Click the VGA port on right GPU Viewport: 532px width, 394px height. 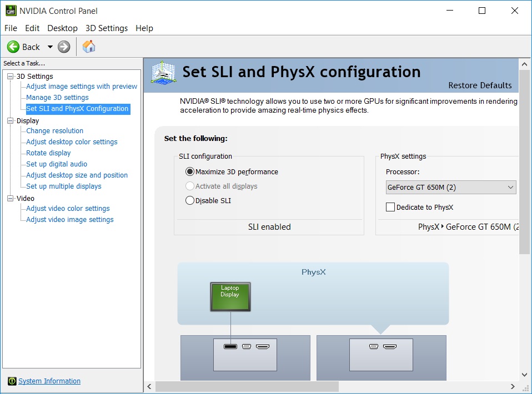coord(374,346)
